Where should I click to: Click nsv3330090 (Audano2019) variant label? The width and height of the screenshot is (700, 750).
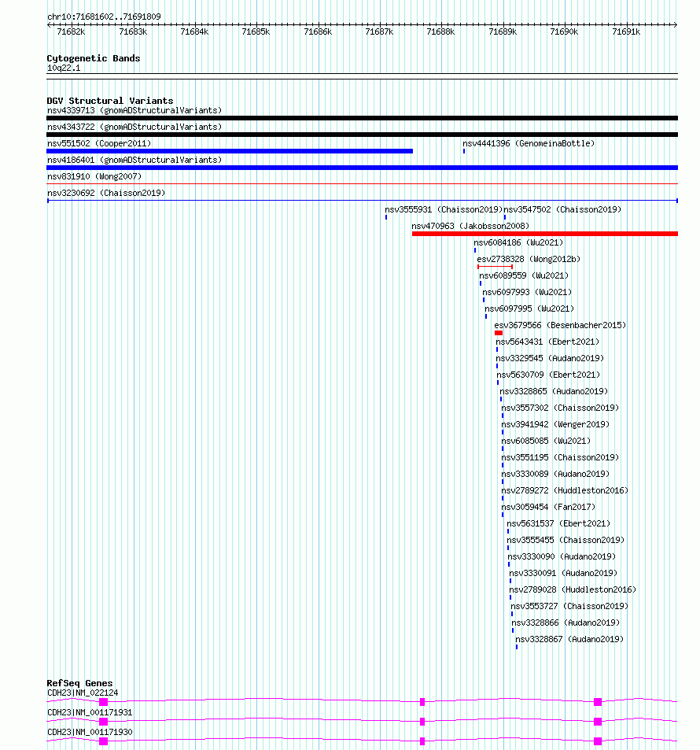coord(562,556)
